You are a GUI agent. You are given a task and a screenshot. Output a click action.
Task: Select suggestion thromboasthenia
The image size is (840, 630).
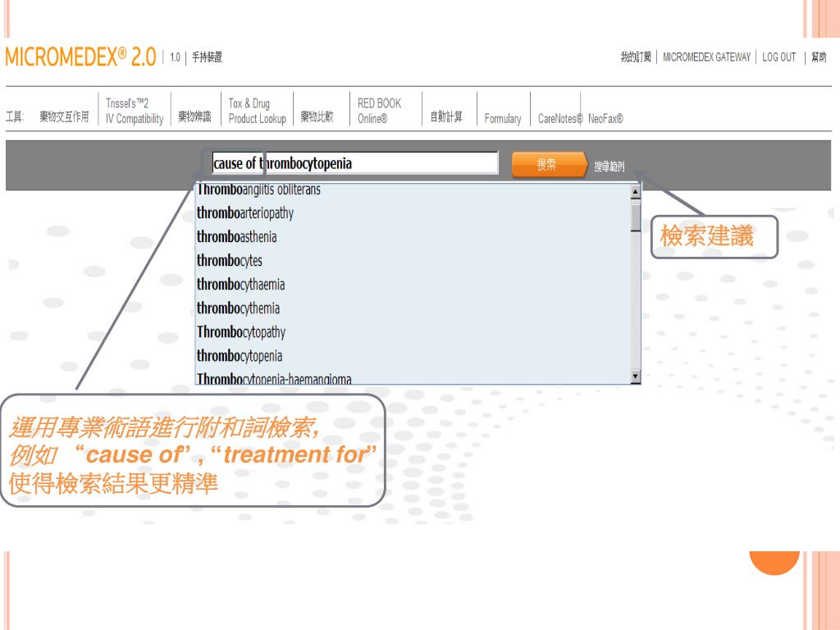coord(413,237)
